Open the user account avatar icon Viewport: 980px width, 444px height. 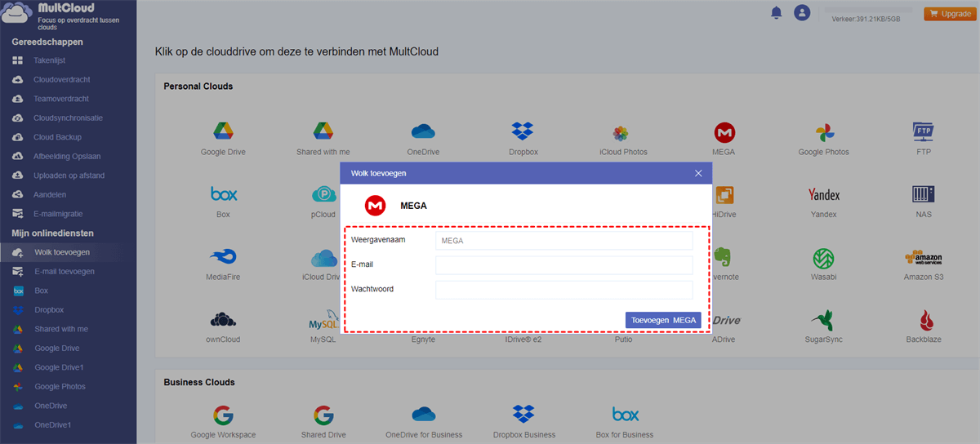coord(803,12)
